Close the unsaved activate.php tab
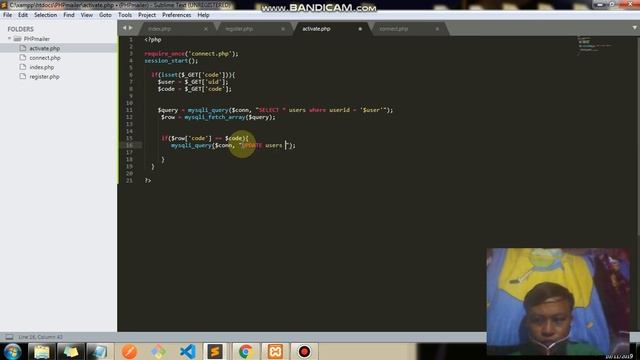Image resolution: width=640 pixels, height=360 pixels. 360,29
